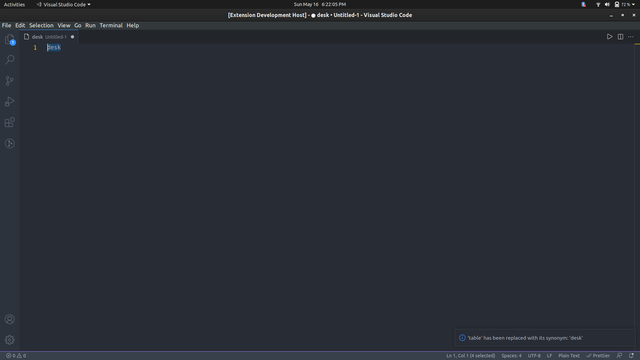This screenshot has height=360, width=640.
Task: Open the View menu
Action: pyautogui.click(x=64, y=25)
